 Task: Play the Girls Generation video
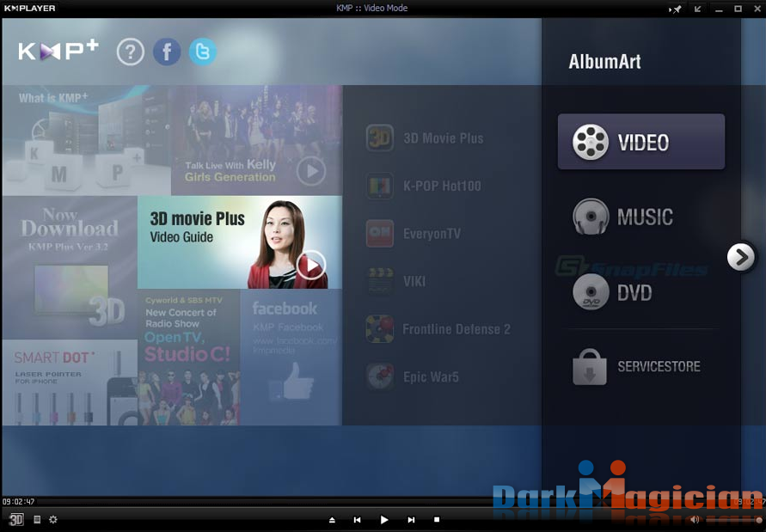(310, 171)
